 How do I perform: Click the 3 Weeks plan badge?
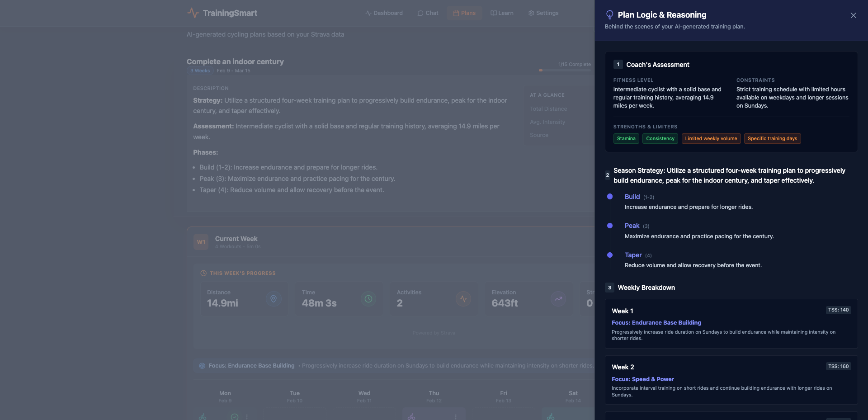coord(200,71)
